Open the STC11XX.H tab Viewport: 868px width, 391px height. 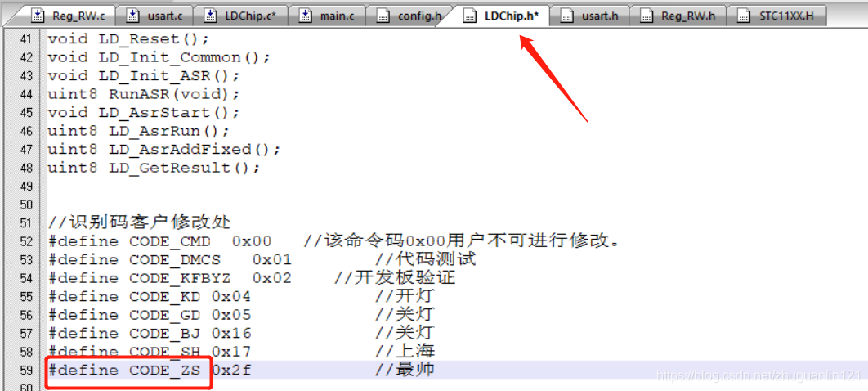pos(776,16)
